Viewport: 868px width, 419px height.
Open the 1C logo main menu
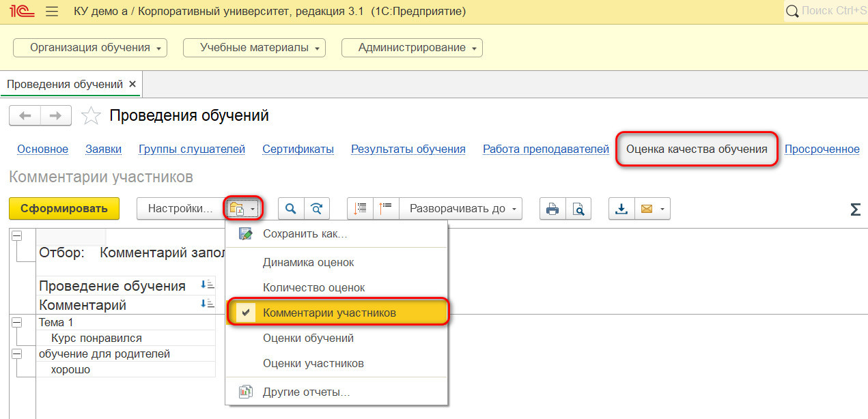[x=23, y=12]
